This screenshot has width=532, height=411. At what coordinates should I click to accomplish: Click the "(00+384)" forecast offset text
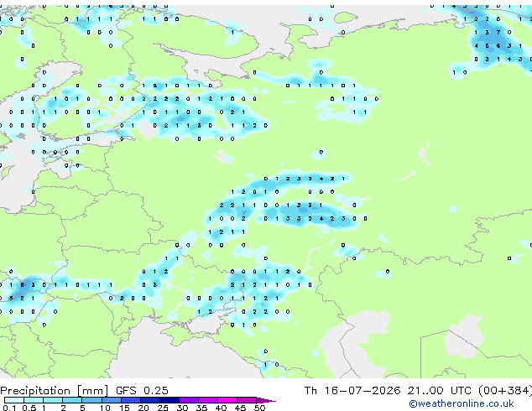(x=505, y=390)
